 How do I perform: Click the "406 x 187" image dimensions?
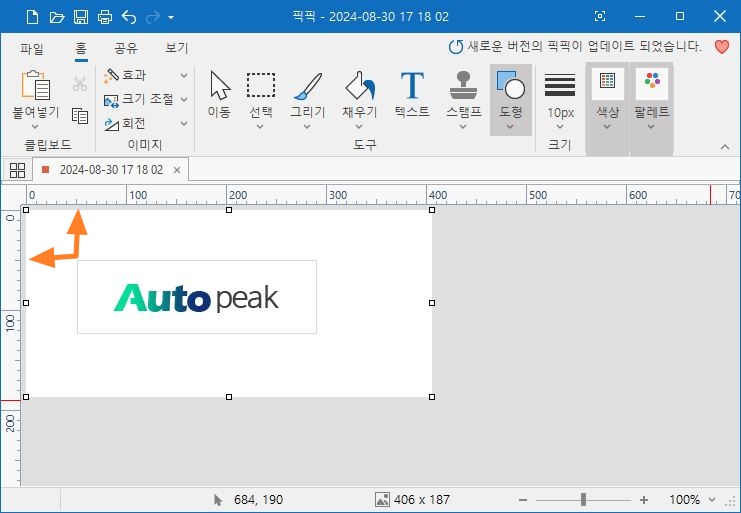pyautogui.click(x=422, y=500)
